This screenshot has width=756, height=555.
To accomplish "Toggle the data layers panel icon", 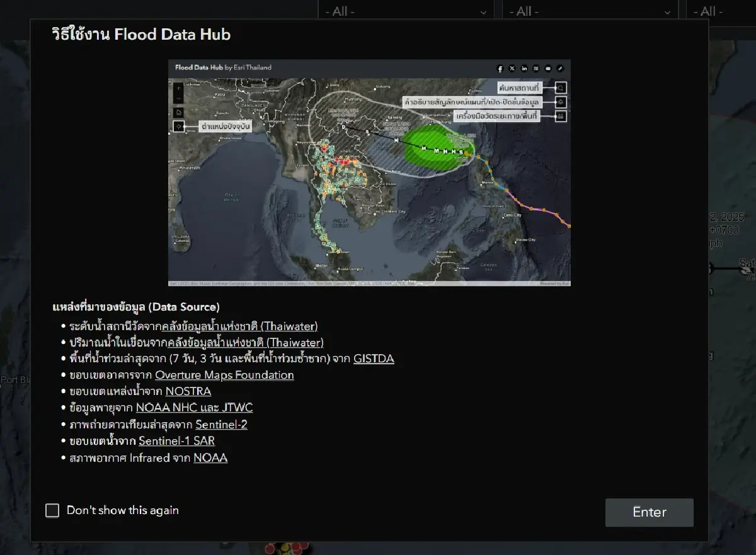I will click(560, 102).
